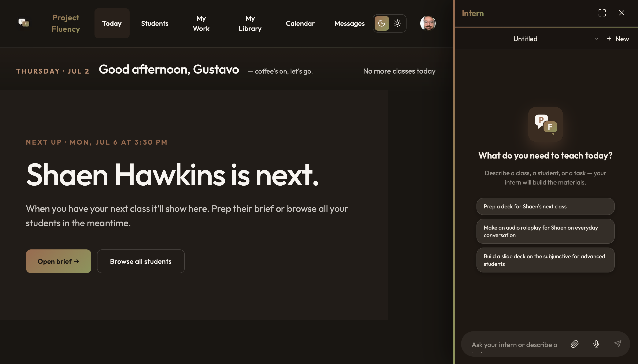
Task: Pick the subjunctive slide deck suggestion
Action: coord(545,260)
